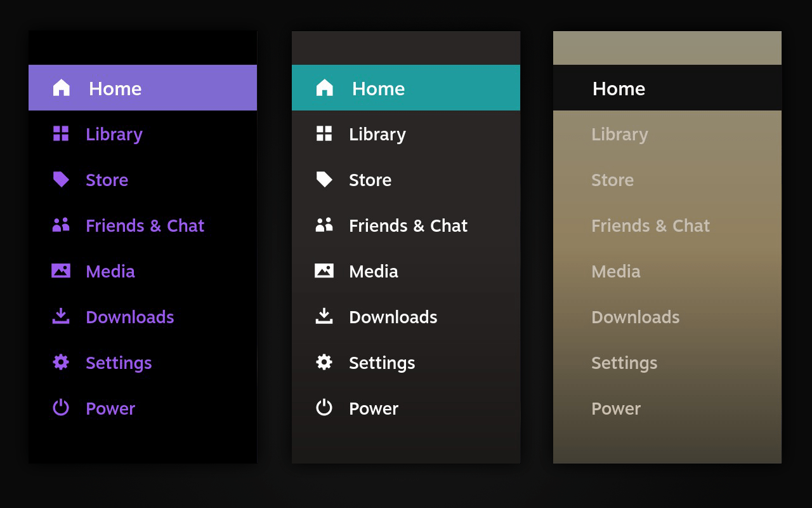Screen dimensions: 812x508
Task: Click the Media icon in the middle sidebar
Action: (x=324, y=271)
